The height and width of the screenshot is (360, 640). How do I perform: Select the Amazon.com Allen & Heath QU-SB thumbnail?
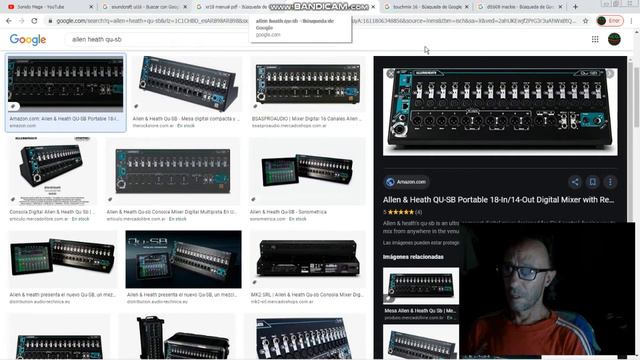point(65,84)
